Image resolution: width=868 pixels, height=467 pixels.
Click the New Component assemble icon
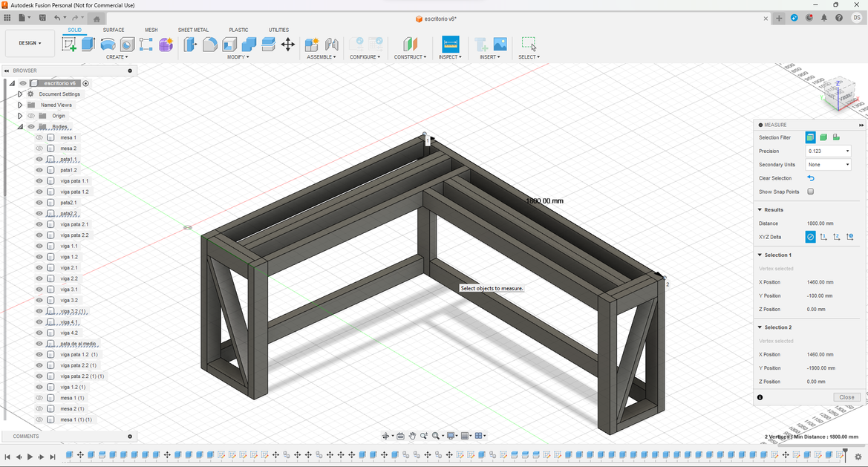pyautogui.click(x=312, y=45)
